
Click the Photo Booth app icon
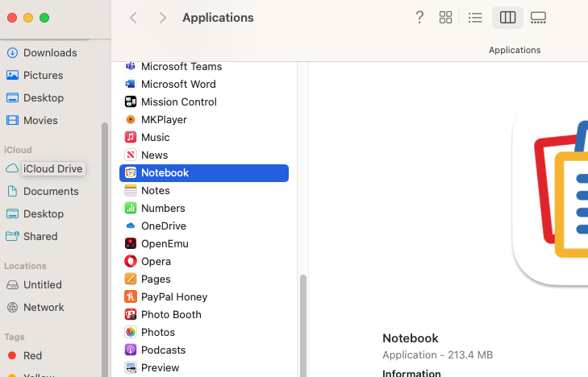pyautogui.click(x=131, y=314)
